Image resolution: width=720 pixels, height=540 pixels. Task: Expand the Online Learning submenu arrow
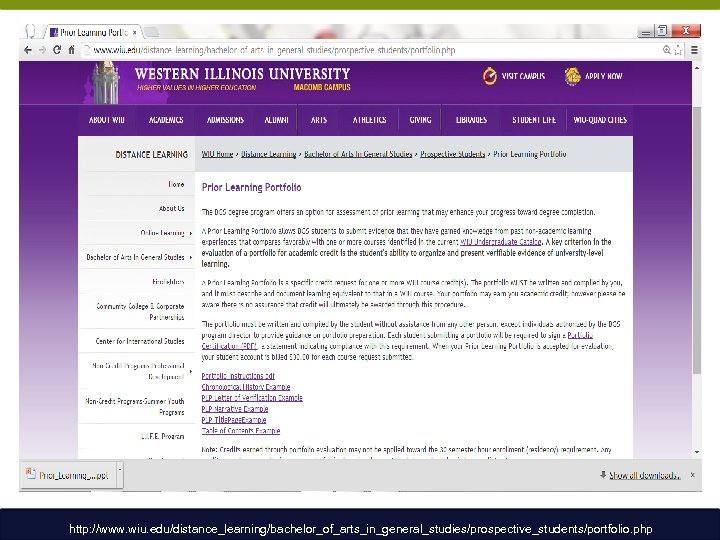[x=191, y=233]
